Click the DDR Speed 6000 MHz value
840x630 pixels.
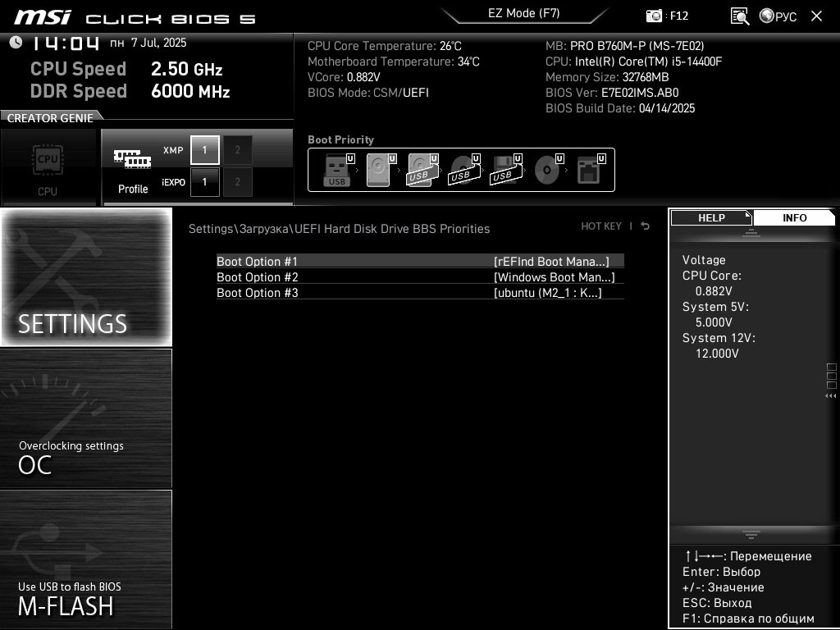pos(190,91)
